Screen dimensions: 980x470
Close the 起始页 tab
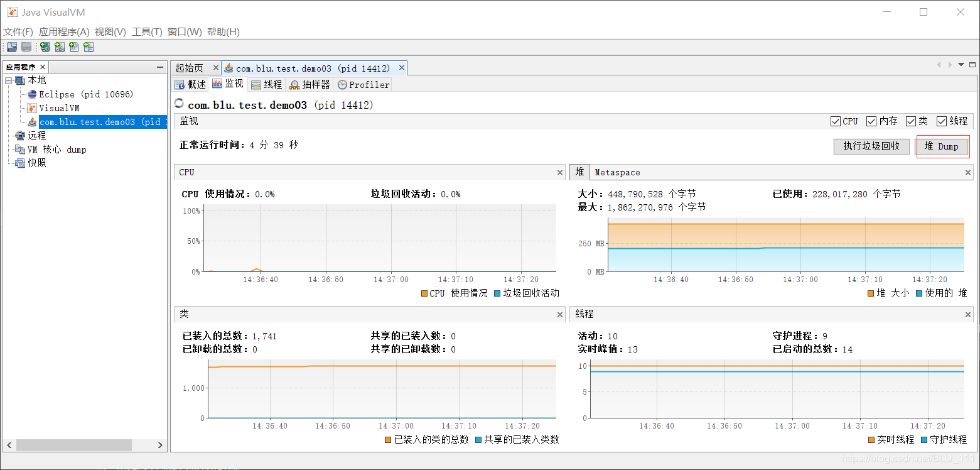[x=215, y=67]
